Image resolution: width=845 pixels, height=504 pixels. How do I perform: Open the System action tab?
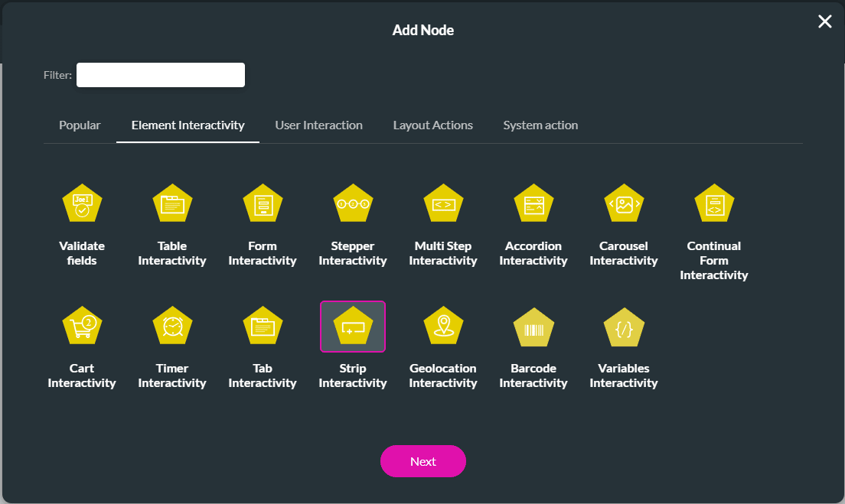click(540, 125)
